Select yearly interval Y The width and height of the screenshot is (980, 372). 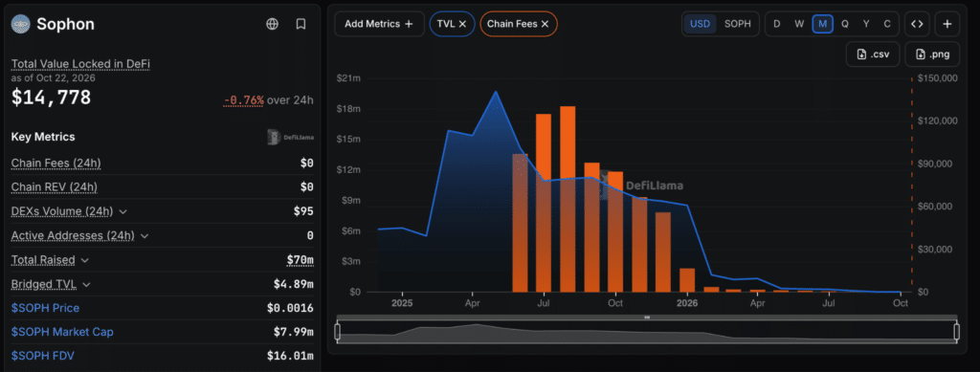point(866,24)
